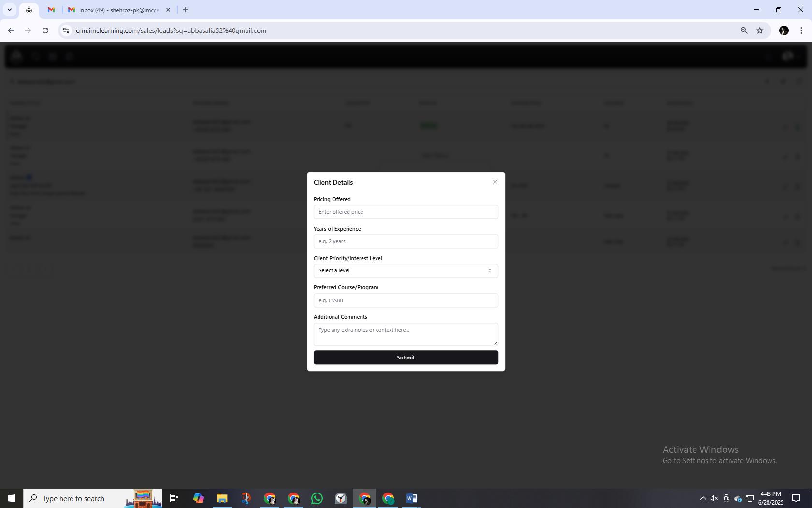
Task: Bookmark this page with star icon
Action: pyautogui.click(x=760, y=30)
